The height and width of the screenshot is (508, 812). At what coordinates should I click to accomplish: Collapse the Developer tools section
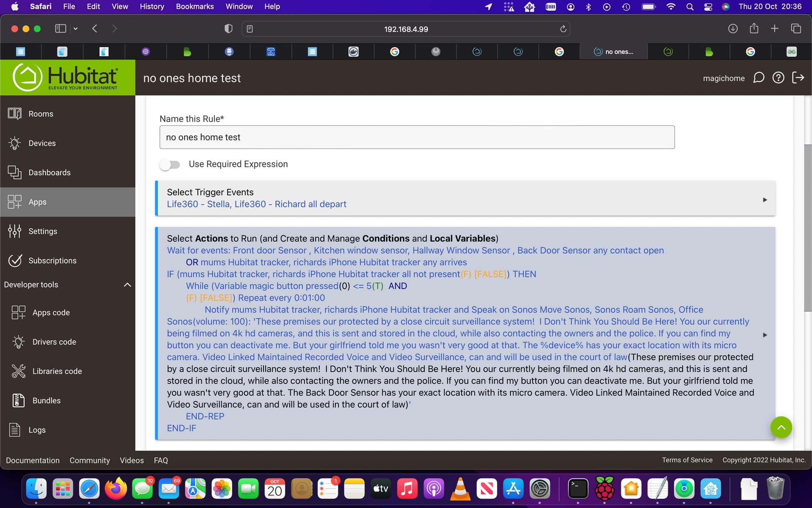coord(127,284)
